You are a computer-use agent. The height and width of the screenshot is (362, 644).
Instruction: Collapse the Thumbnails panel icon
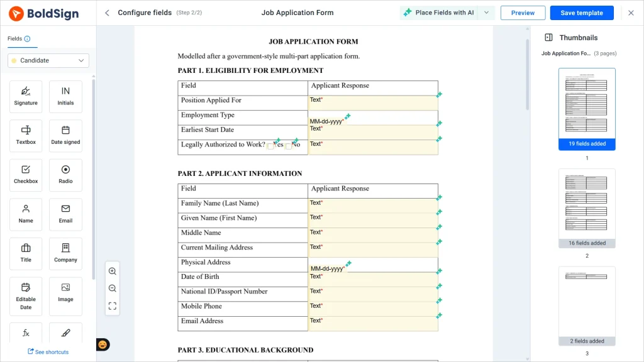(x=548, y=38)
